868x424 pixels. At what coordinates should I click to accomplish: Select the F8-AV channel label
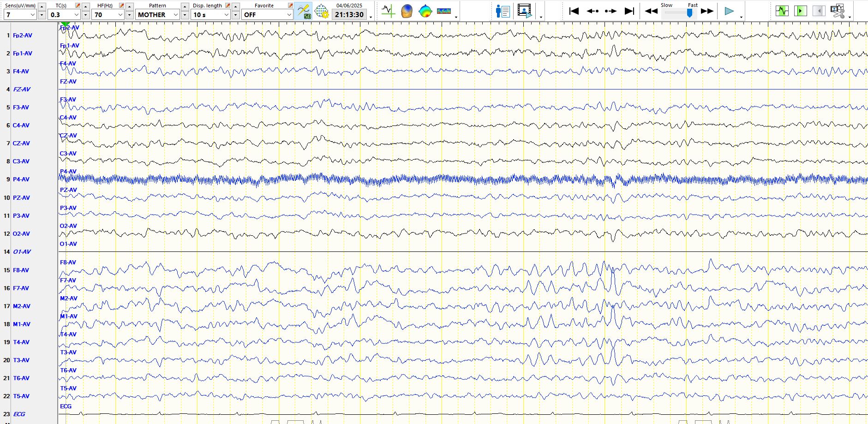[x=21, y=270]
